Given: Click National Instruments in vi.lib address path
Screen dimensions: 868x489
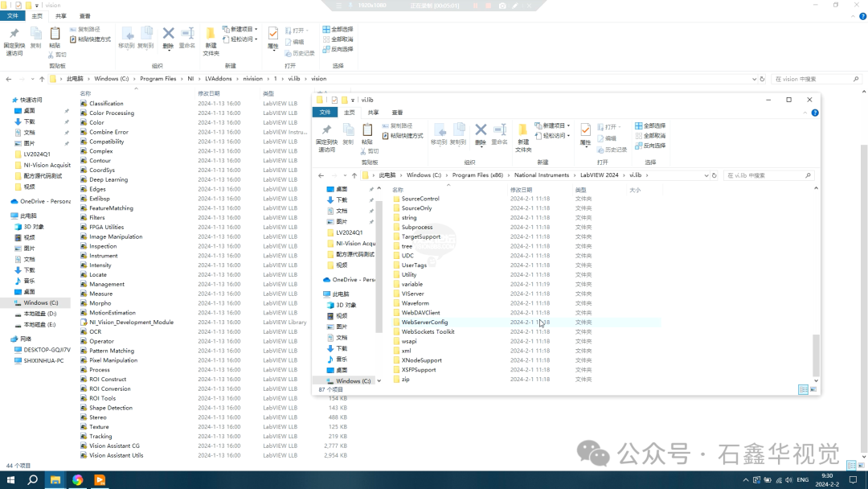Looking at the screenshot, I should click(x=542, y=175).
